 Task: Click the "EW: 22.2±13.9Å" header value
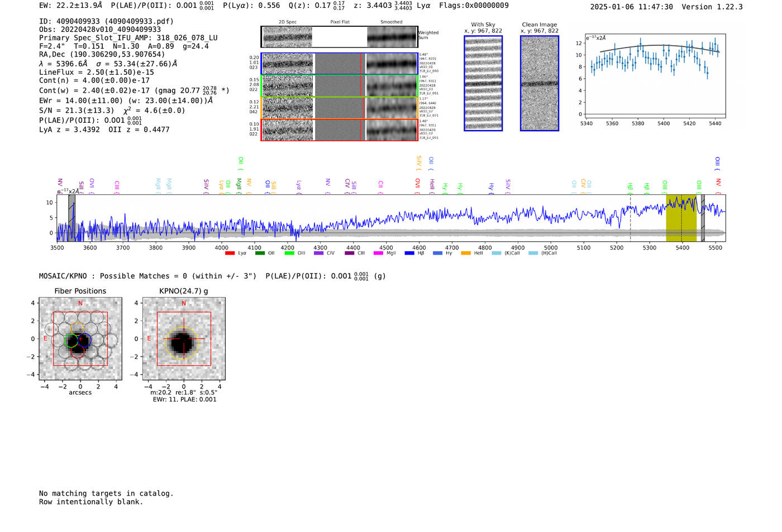pos(71,5)
